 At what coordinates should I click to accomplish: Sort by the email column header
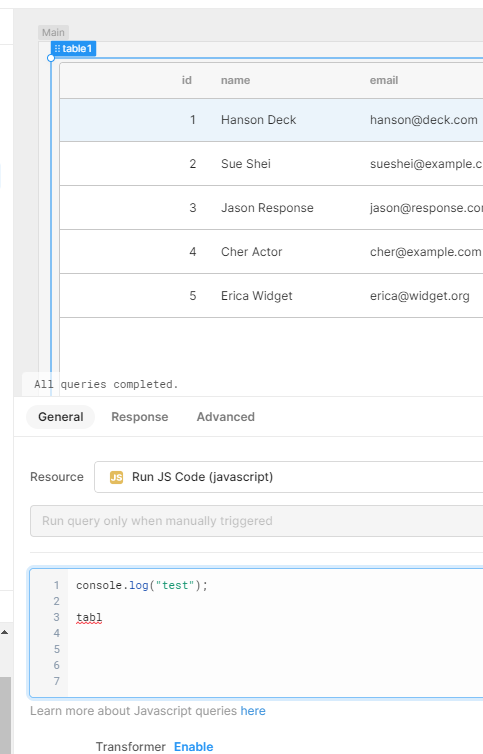384,80
